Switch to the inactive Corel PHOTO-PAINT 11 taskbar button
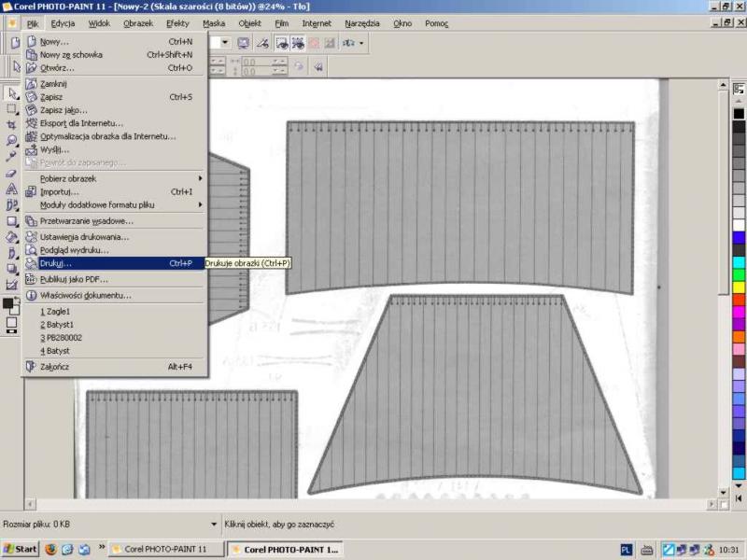The width and height of the screenshot is (747, 560). pyautogui.click(x=166, y=549)
